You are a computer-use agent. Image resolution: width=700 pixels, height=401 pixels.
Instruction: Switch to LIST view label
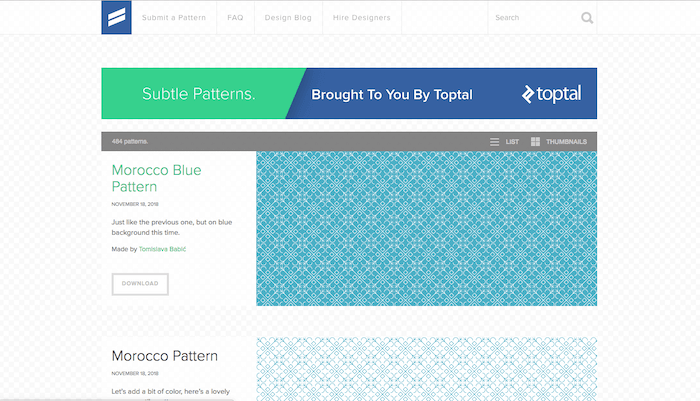click(512, 142)
